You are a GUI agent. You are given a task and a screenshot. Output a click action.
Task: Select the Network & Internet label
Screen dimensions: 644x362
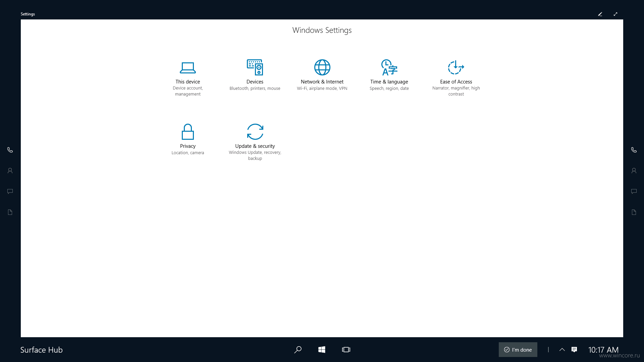322,82
